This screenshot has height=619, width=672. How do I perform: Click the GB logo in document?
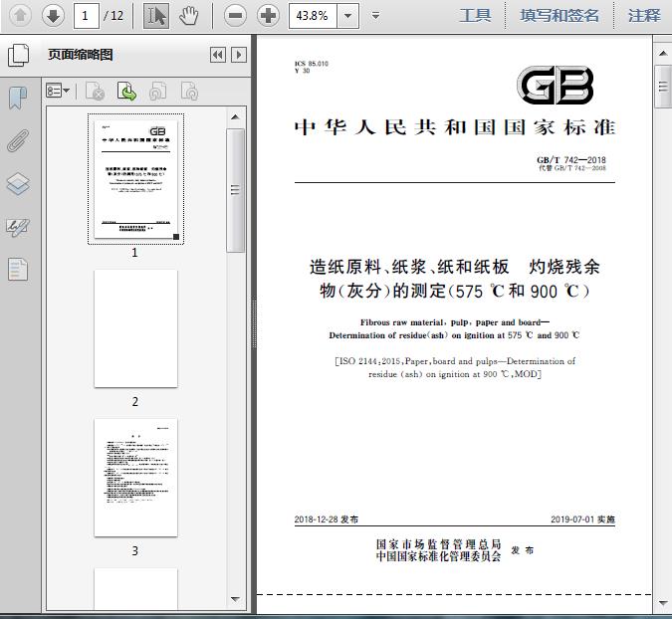pyautogui.click(x=555, y=85)
